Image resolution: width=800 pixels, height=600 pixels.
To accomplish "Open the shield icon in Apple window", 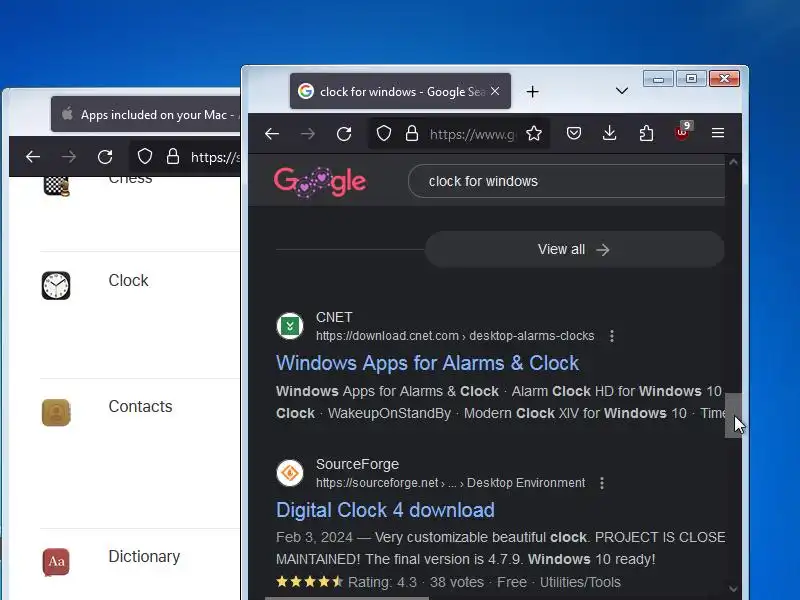I will tap(145, 157).
